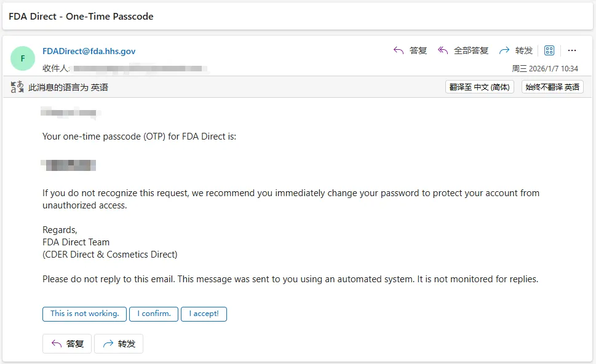The width and height of the screenshot is (596, 364).
Task: Click the green "F" sender avatar
Action: pyautogui.click(x=23, y=58)
